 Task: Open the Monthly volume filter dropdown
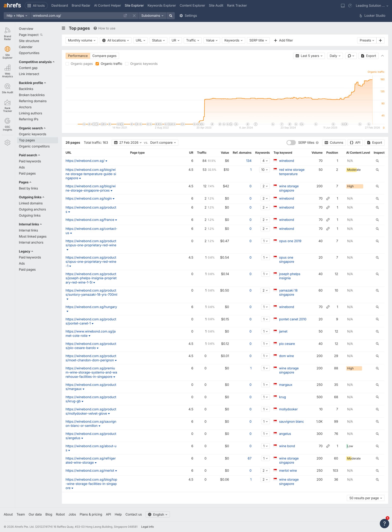[x=82, y=40]
